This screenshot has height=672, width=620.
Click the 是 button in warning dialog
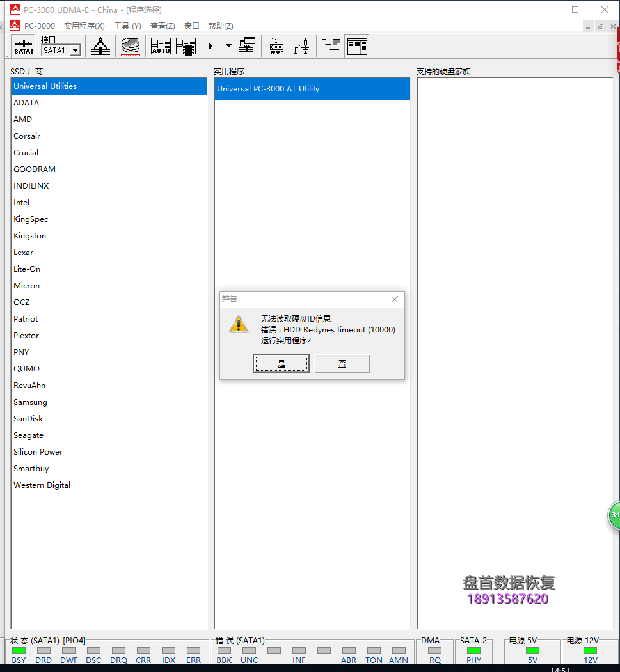tap(282, 364)
